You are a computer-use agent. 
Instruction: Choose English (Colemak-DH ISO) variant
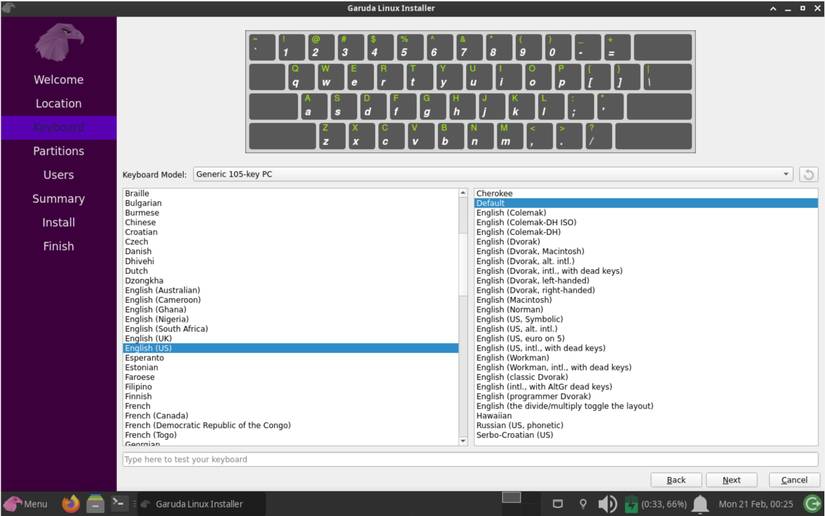646,222
